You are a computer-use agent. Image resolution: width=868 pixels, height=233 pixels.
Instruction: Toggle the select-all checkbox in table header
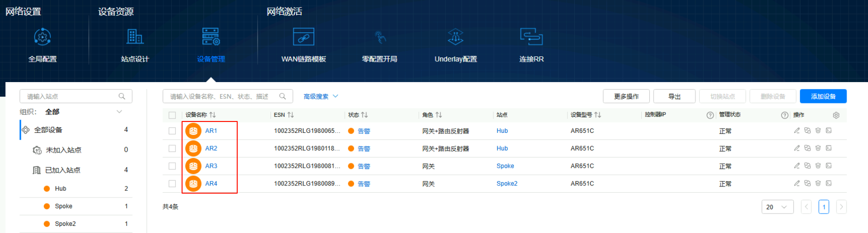point(172,115)
